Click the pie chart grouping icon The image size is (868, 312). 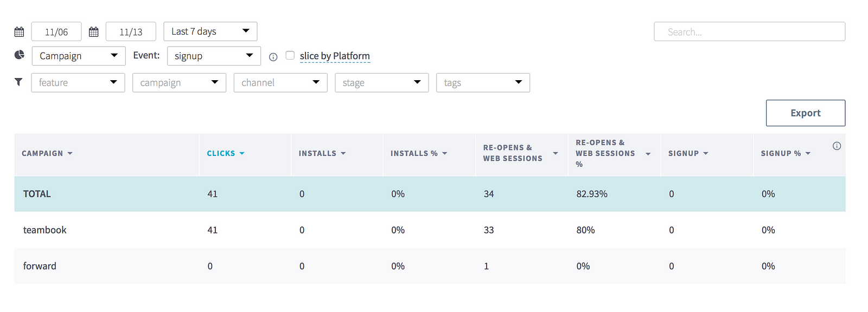[x=19, y=55]
